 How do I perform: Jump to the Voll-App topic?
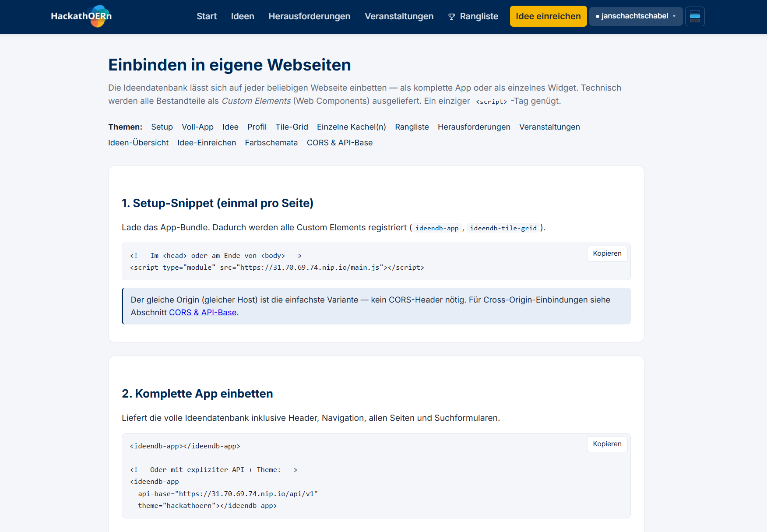197,127
